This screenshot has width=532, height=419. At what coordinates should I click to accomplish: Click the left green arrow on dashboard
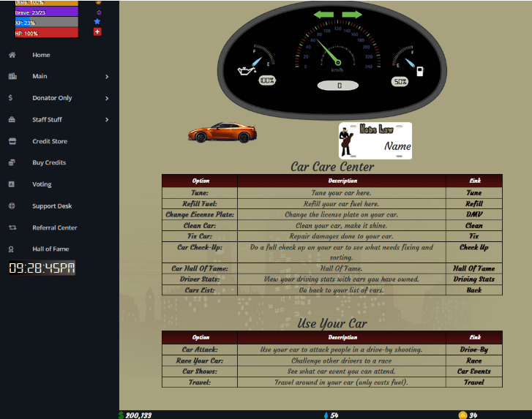click(x=323, y=15)
